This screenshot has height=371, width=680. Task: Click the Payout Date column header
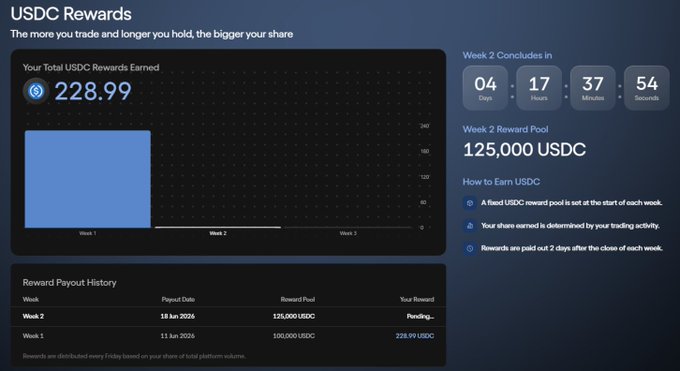point(178,299)
